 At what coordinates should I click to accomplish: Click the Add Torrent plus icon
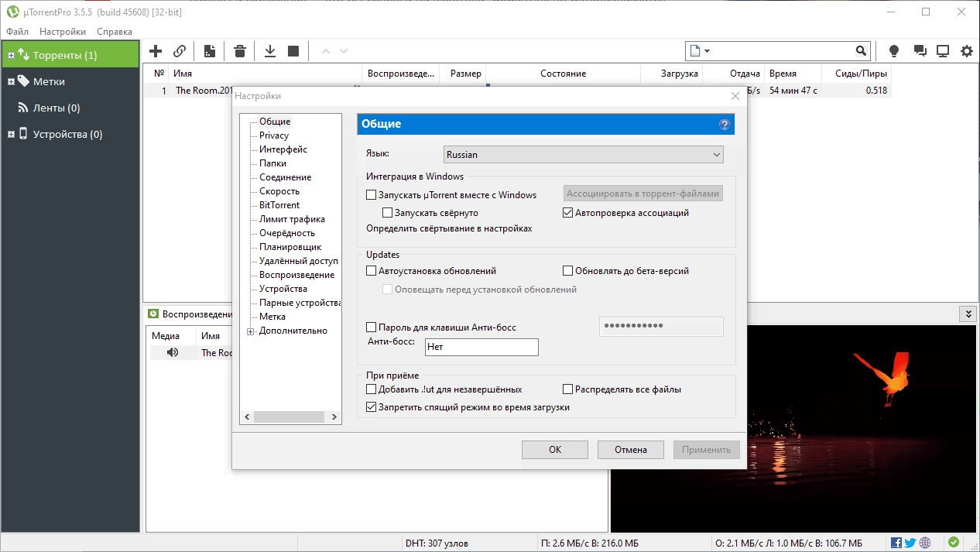point(156,51)
